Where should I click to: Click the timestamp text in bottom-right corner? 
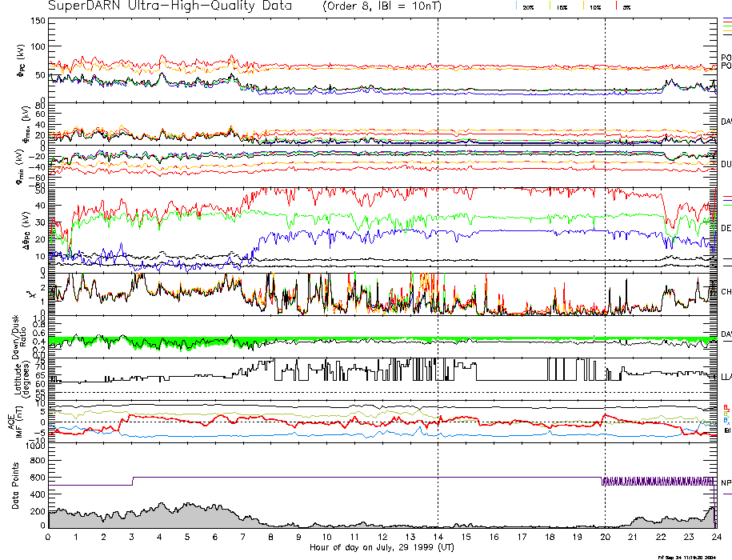click(685, 556)
